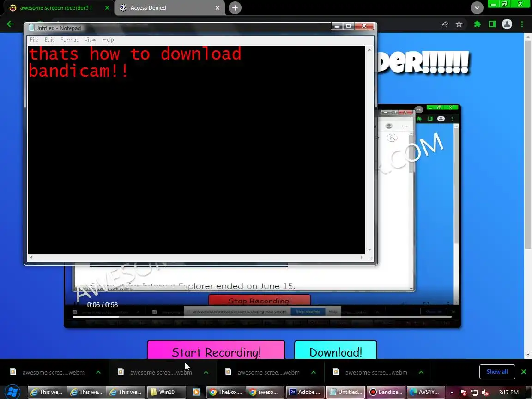This screenshot has width=532, height=399.
Task: Open Notepad's View menu
Action: point(90,40)
